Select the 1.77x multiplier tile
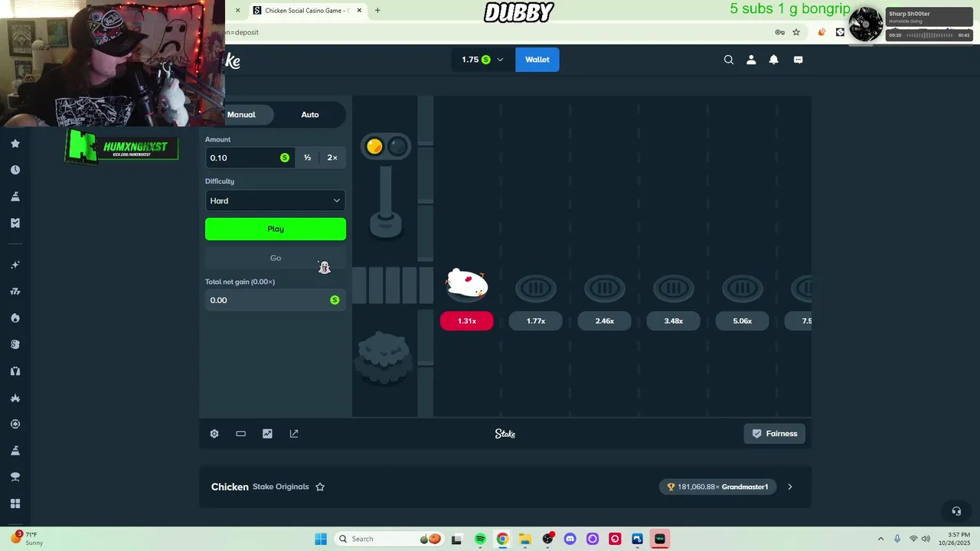 pyautogui.click(x=536, y=321)
